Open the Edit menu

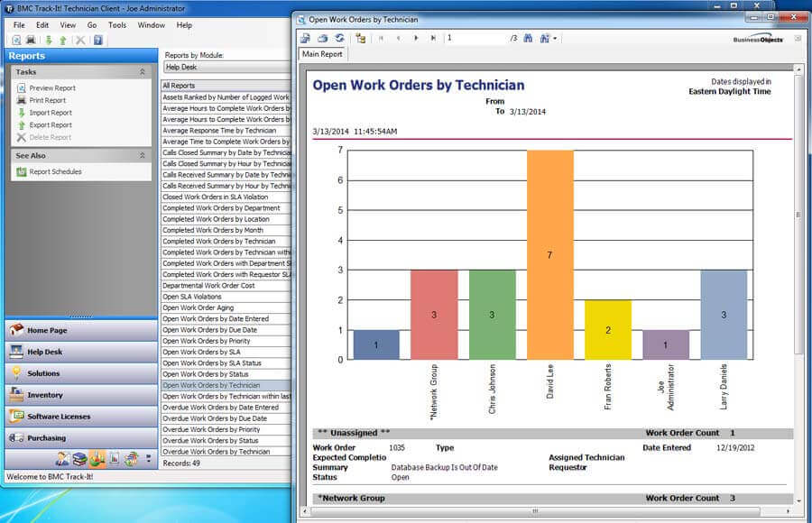pos(42,25)
